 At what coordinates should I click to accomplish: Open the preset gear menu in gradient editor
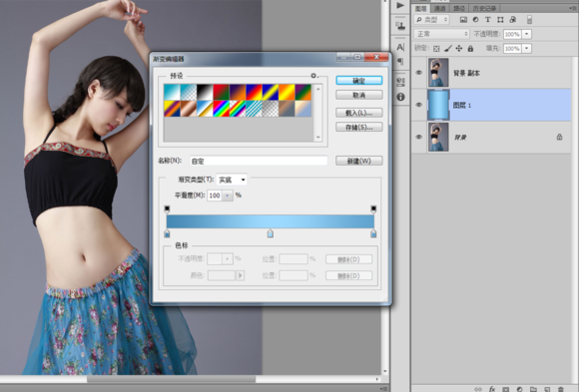click(x=313, y=76)
